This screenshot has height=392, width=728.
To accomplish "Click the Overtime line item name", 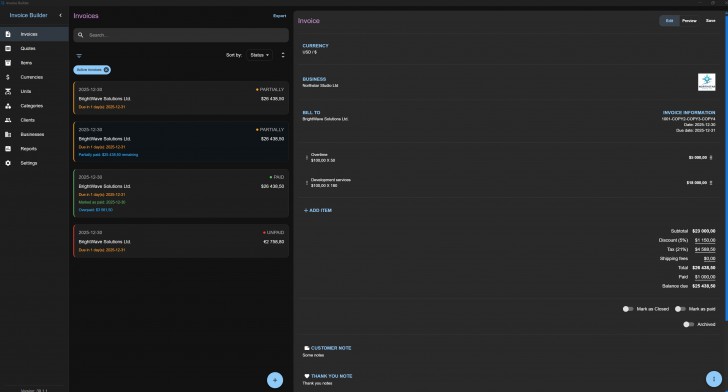I will (319, 155).
